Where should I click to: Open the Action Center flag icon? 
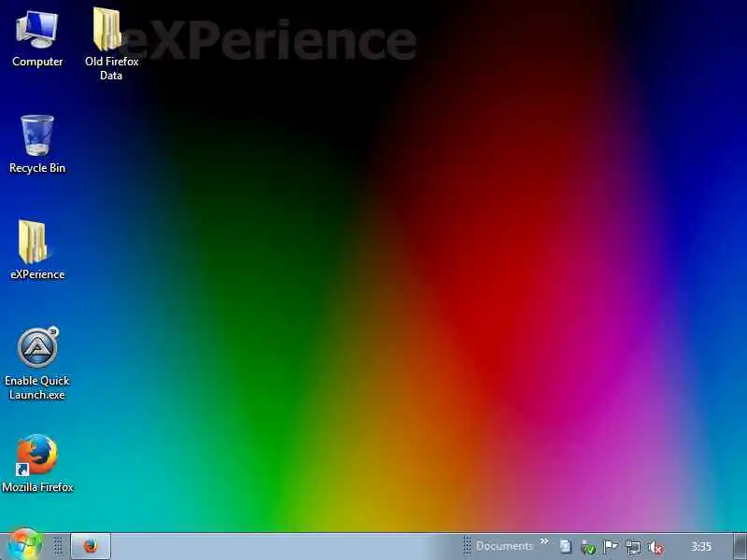611,547
